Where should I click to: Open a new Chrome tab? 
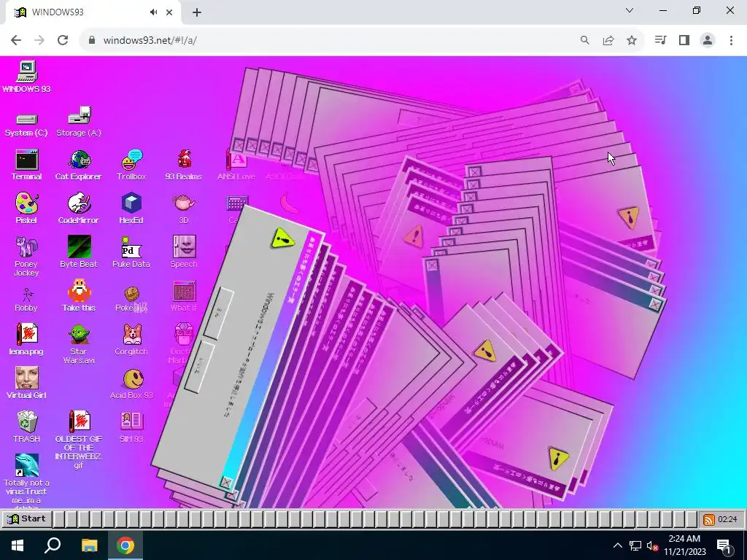point(197,12)
